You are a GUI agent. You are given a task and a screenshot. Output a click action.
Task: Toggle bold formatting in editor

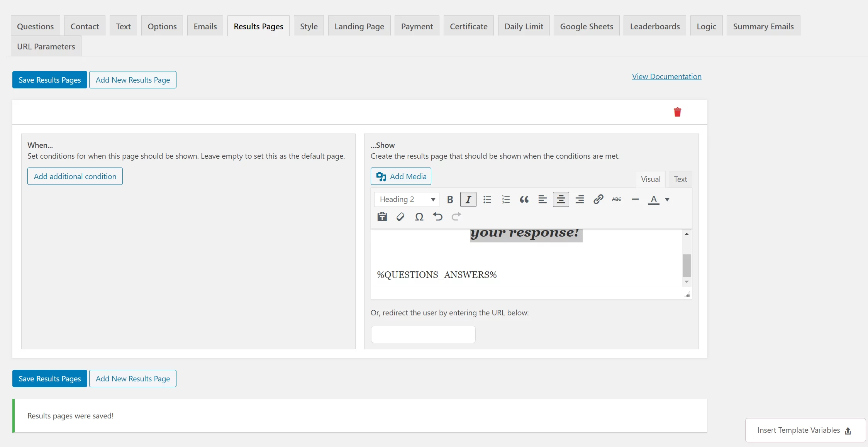450,200
